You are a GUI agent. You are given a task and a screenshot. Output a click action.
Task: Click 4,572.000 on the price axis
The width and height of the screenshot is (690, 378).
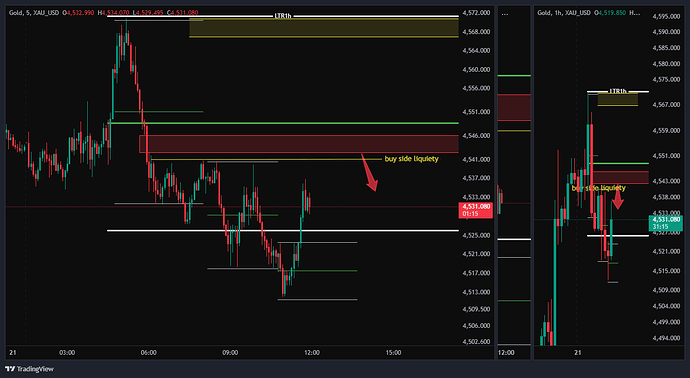476,13
